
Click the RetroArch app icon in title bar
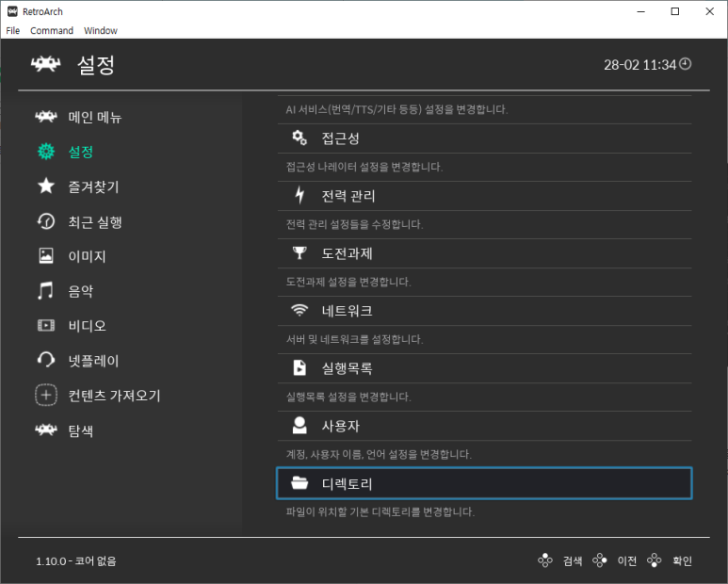12,11
